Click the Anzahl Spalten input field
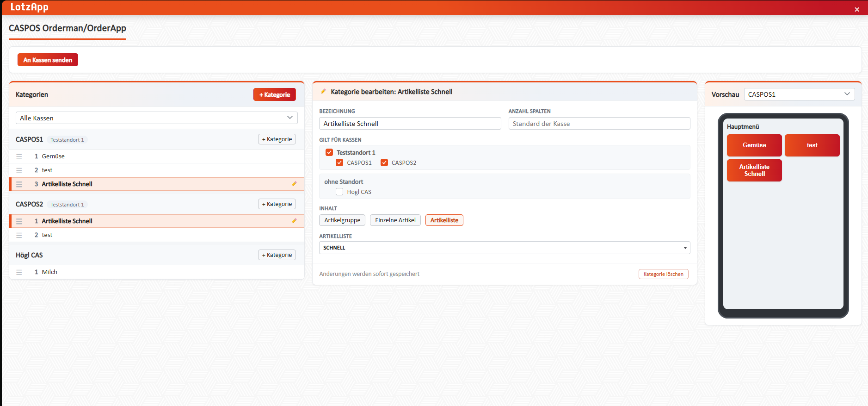The height and width of the screenshot is (406, 868). (599, 124)
